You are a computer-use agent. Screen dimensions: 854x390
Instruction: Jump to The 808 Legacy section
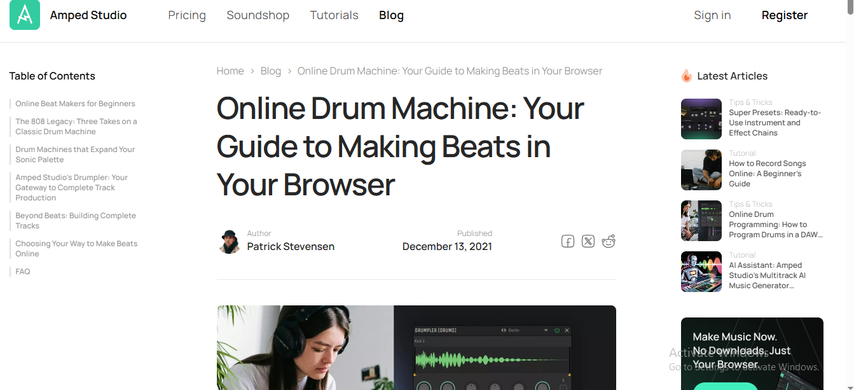pos(76,126)
